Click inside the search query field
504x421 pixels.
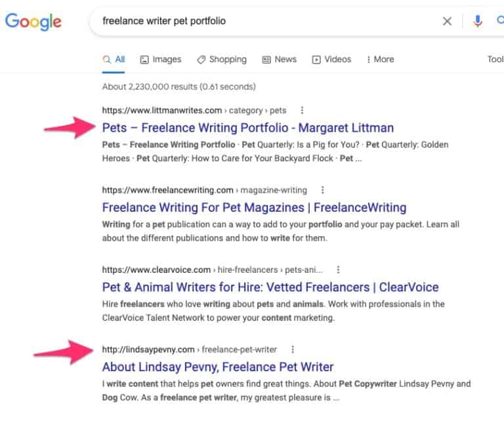[x=267, y=21]
